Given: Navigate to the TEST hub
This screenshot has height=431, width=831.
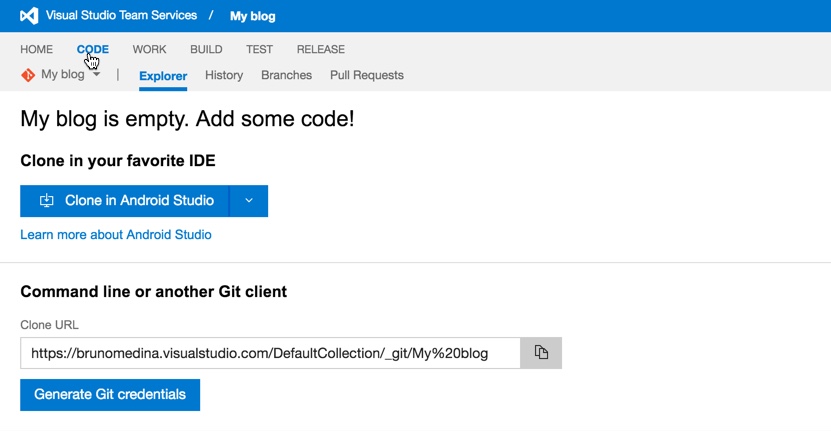Looking at the screenshot, I should point(259,49).
